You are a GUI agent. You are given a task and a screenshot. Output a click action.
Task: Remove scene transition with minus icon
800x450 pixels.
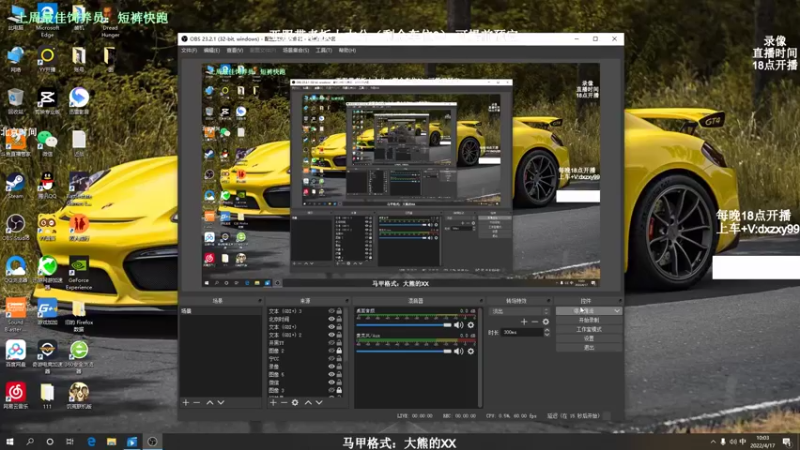pos(535,321)
